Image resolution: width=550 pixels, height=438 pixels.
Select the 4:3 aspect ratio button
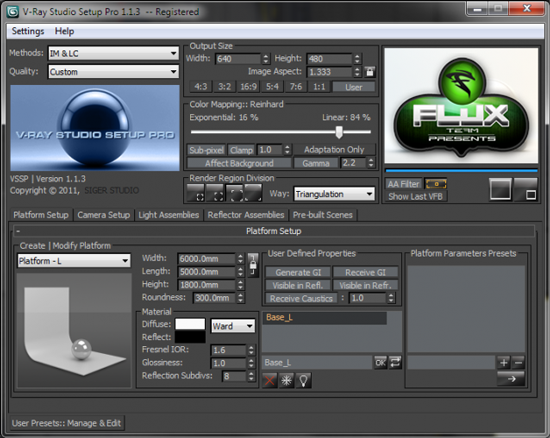[201, 87]
